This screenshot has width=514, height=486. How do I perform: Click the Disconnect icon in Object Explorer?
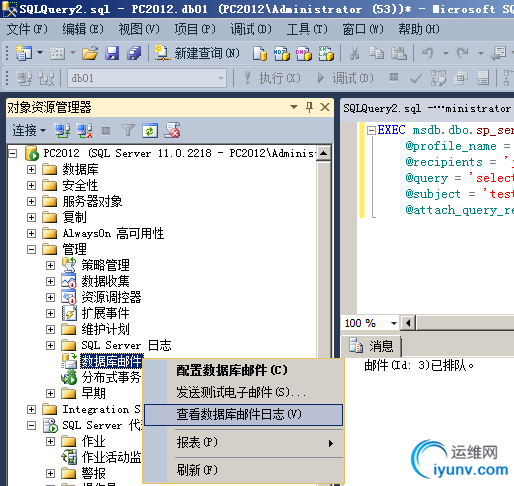(84, 131)
